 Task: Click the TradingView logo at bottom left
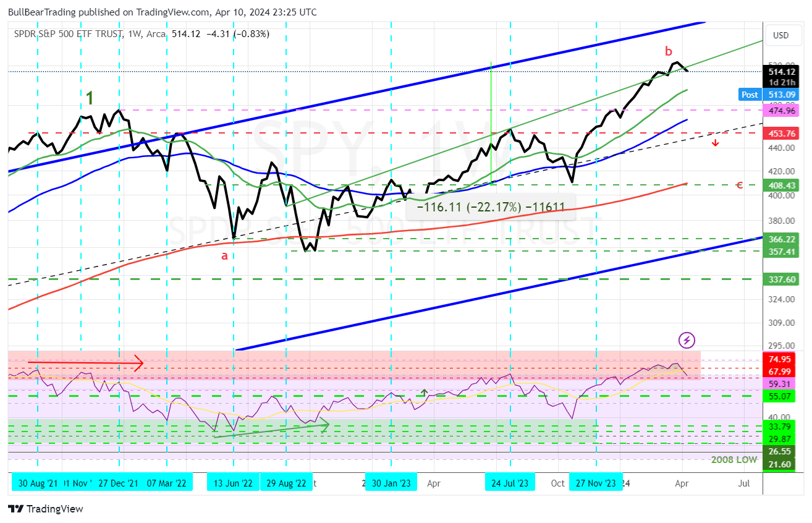click(x=45, y=509)
